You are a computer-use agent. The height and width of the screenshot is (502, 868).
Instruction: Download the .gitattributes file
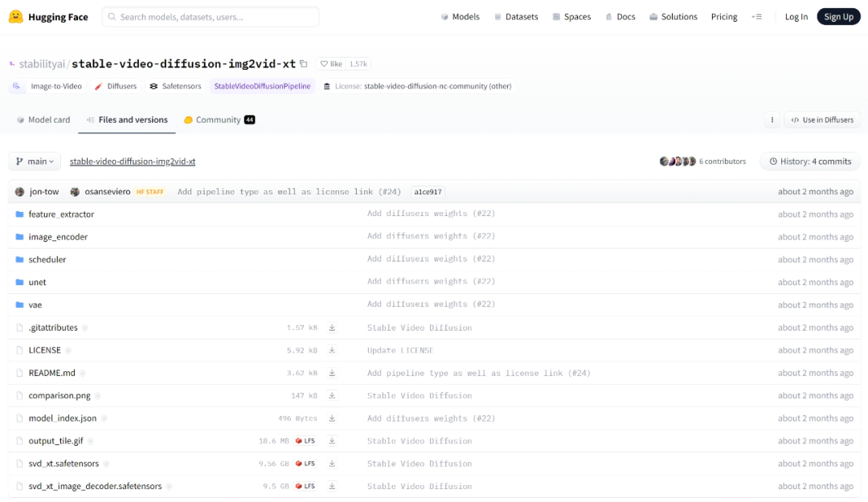click(x=332, y=328)
